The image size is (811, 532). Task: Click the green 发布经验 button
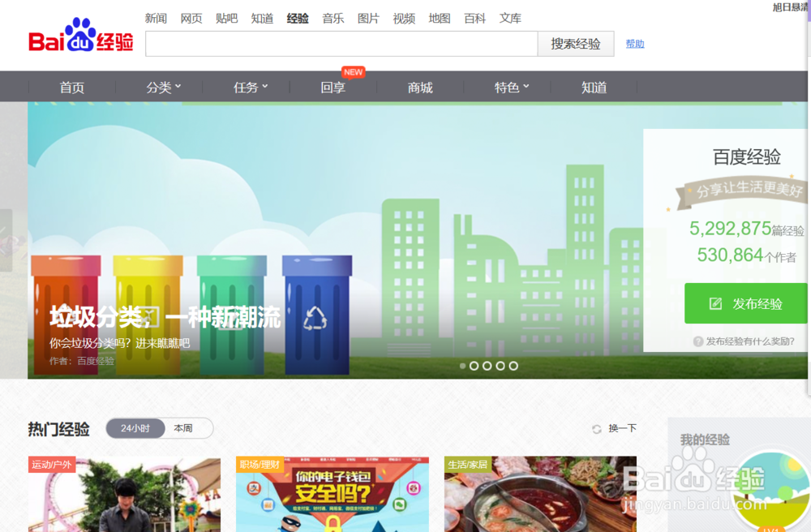(x=746, y=303)
